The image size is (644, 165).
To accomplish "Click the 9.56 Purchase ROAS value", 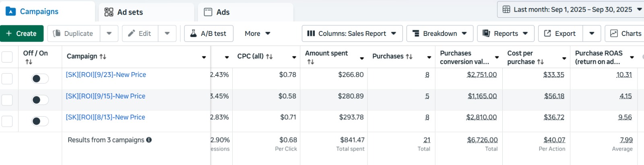I will pos(625,117).
